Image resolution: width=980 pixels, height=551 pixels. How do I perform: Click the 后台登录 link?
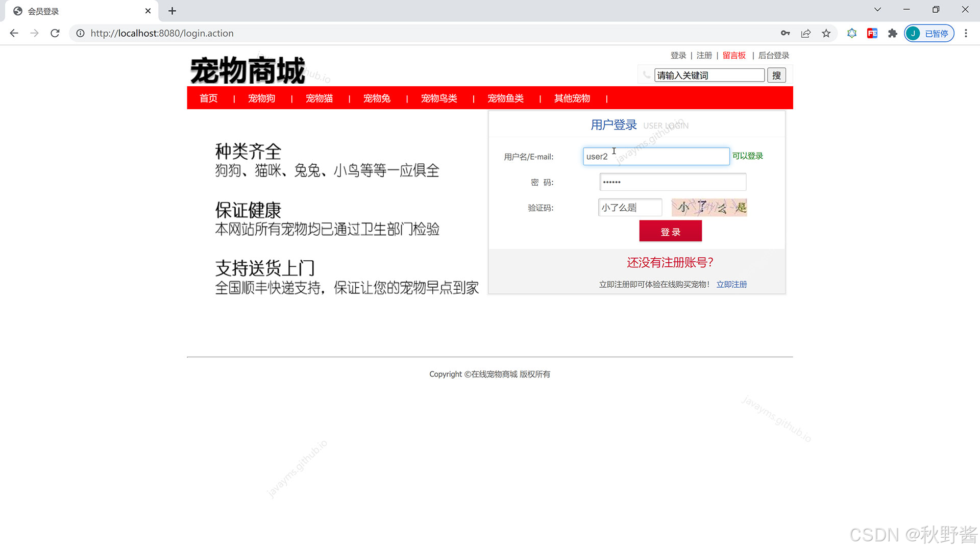(x=774, y=55)
